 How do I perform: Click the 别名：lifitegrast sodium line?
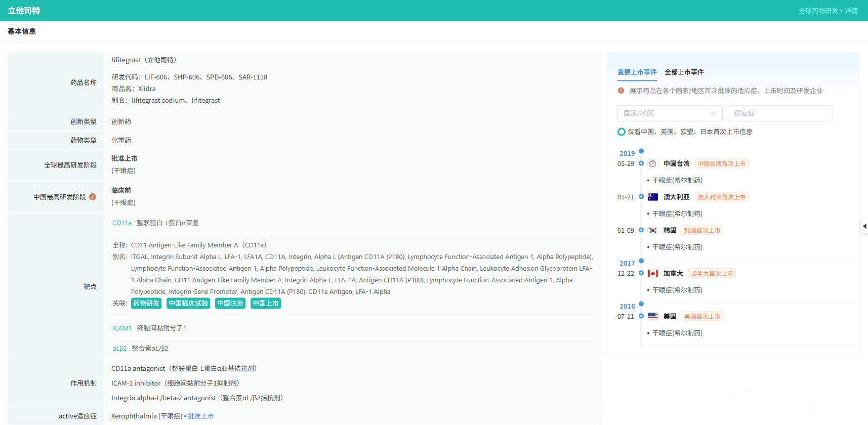(166, 100)
